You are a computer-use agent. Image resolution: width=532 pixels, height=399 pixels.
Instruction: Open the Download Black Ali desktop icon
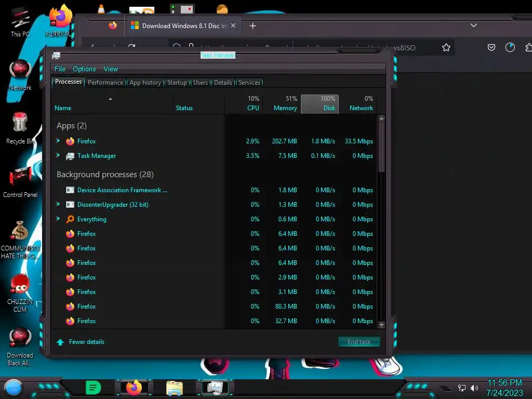(x=20, y=347)
